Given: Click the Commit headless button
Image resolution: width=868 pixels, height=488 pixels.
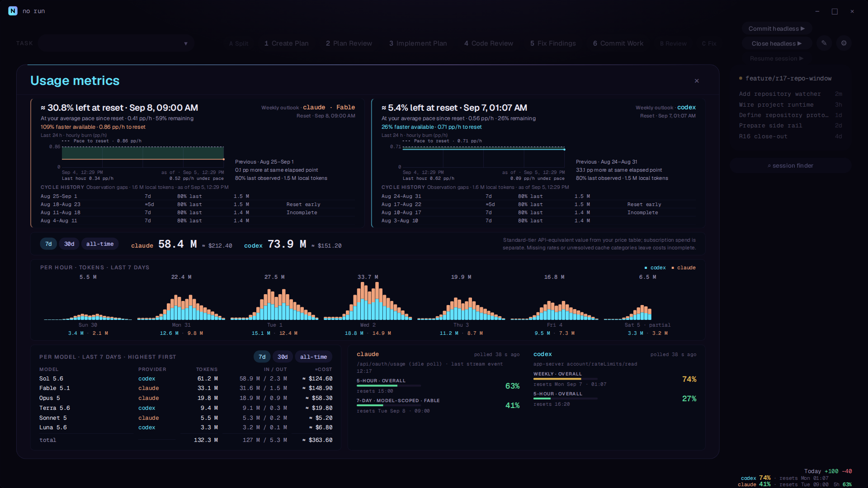Looking at the screenshot, I should click(x=777, y=28).
